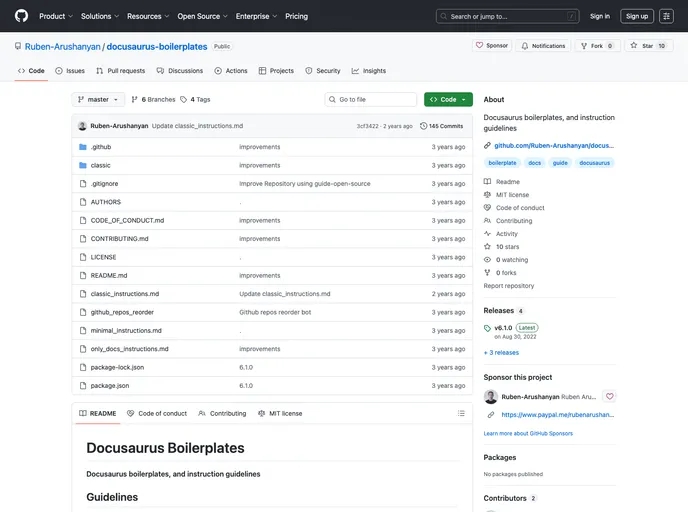View the 4 Tags link
Screen dimensions: 688x512
coord(195,100)
